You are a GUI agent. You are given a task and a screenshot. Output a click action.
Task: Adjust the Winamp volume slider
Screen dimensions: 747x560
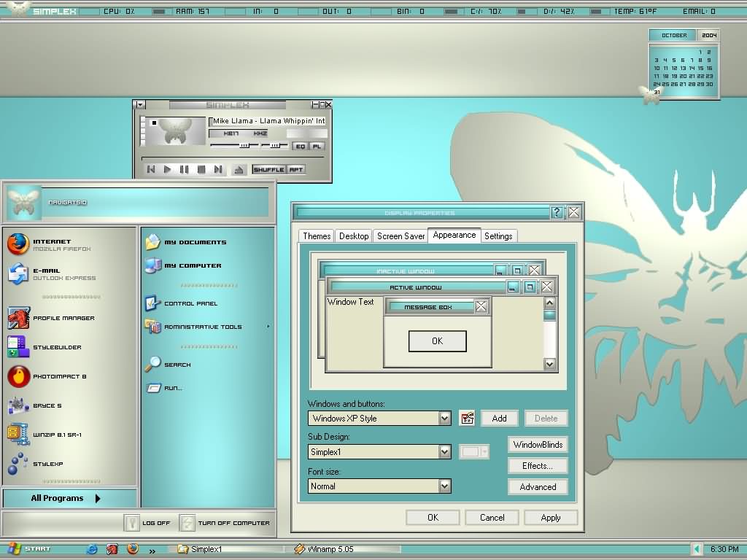click(x=234, y=145)
